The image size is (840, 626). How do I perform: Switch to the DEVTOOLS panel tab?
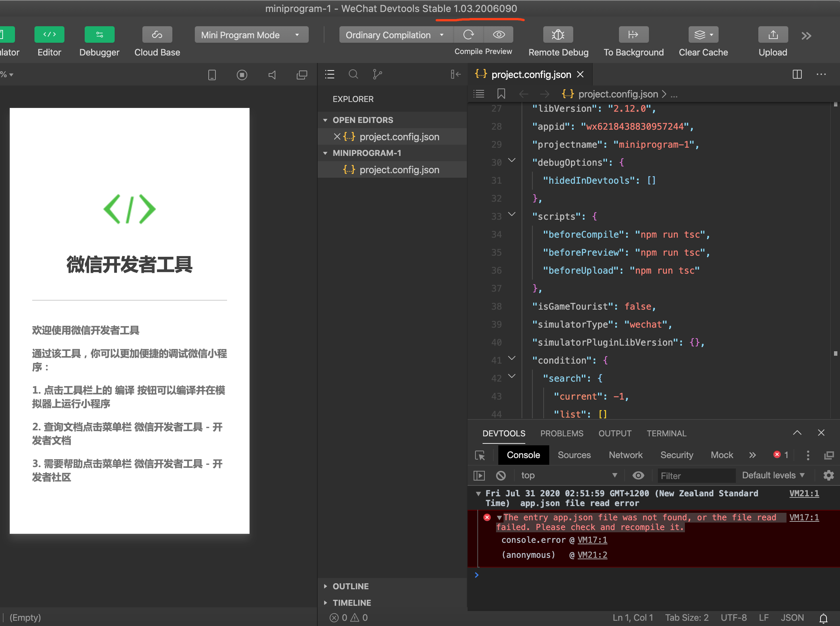point(504,433)
